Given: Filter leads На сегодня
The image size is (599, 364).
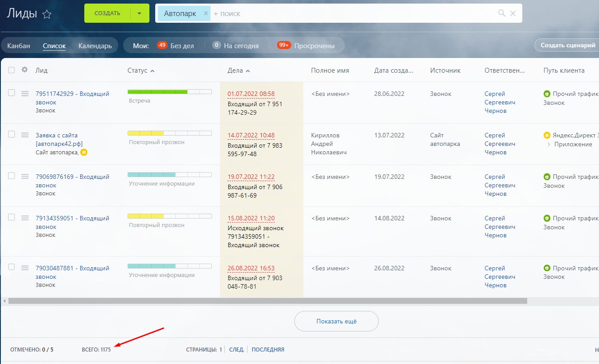Looking at the screenshot, I should [241, 45].
